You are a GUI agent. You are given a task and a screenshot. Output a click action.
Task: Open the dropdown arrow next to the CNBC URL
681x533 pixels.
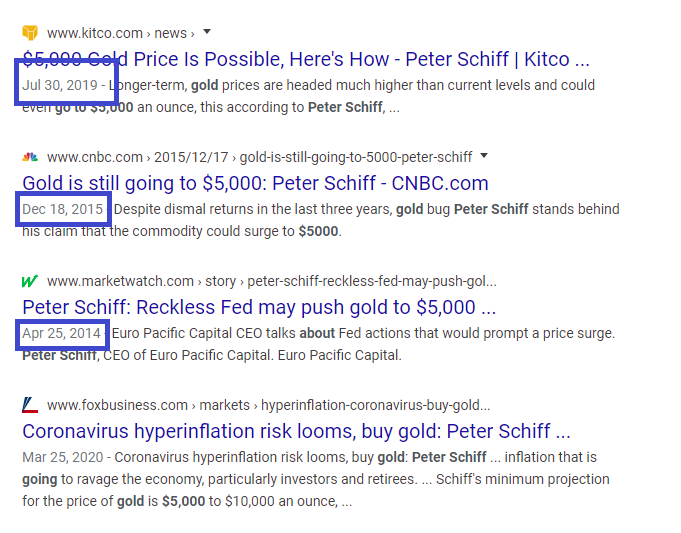click(x=484, y=157)
